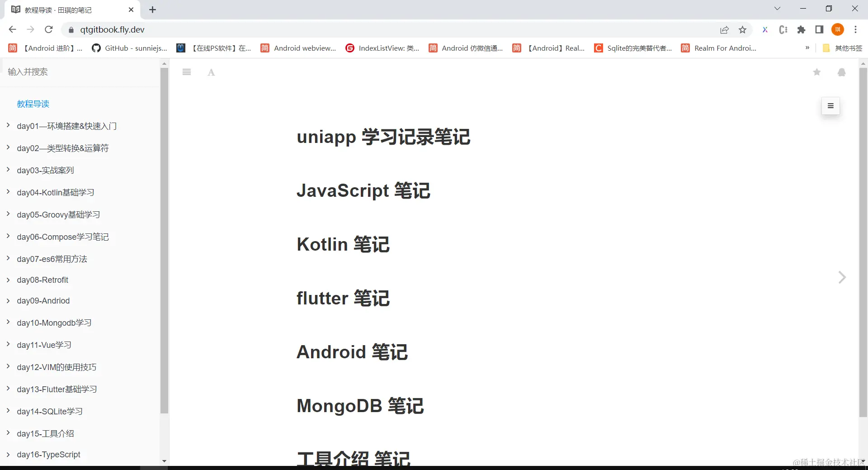This screenshot has width=868, height=470.
Task: Expand the day06-Compose chapter chevron
Action: (x=8, y=236)
